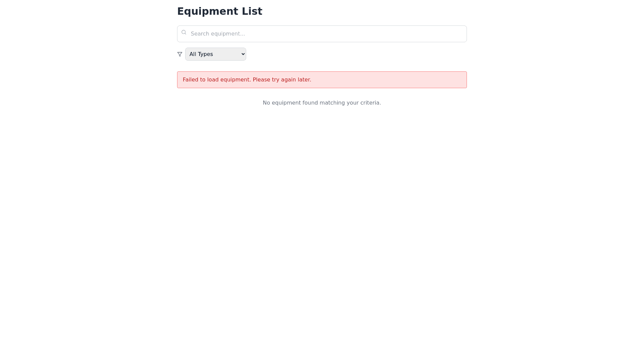Click the "Search equipment..." placeholder text
This screenshot has width=644, height=362.
tap(218, 34)
